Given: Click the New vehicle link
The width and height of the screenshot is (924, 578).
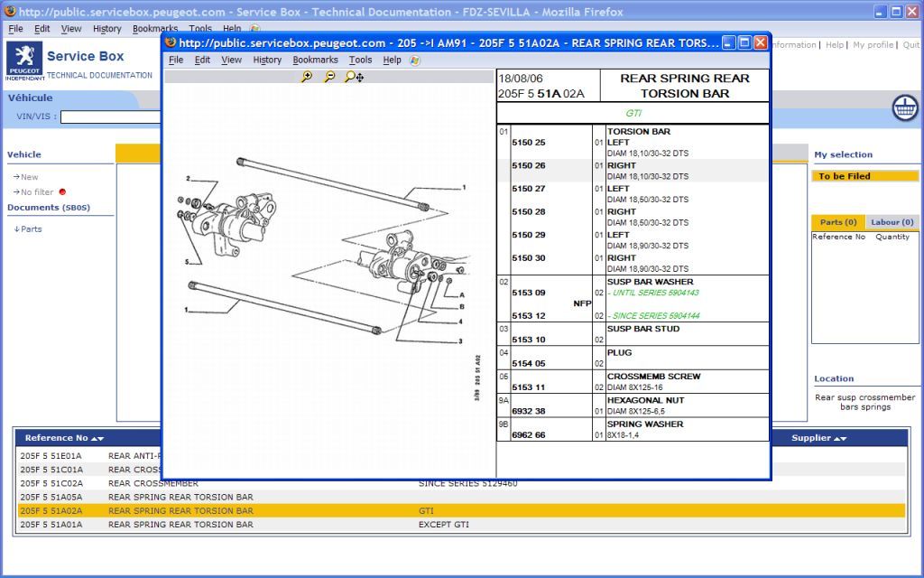Looking at the screenshot, I should [x=30, y=177].
